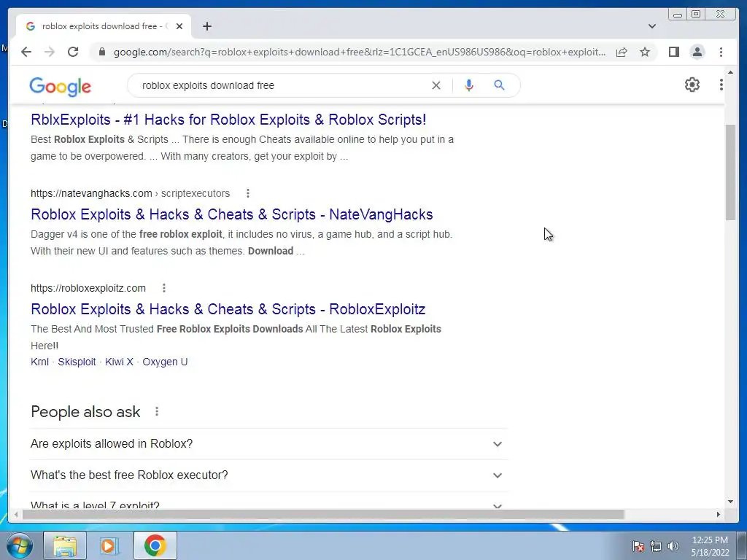Expand 'Are exploits allowed in Roblox?'
This screenshot has height=560, width=747.
[268, 444]
